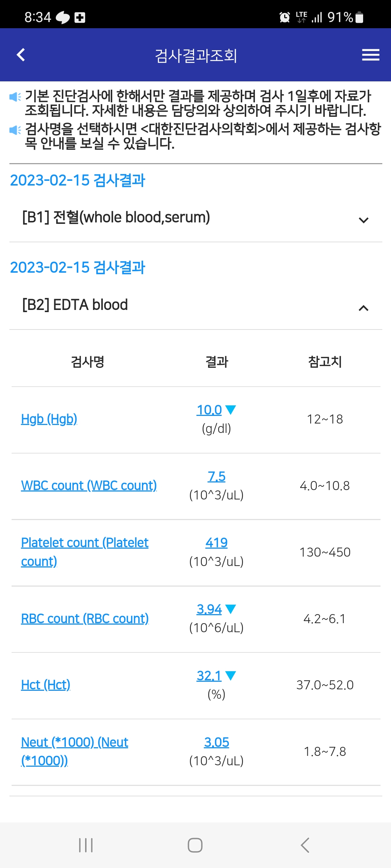This screenshot has height=868, width=391.
Task: Tap the back arrow in header
Action: 21,55
